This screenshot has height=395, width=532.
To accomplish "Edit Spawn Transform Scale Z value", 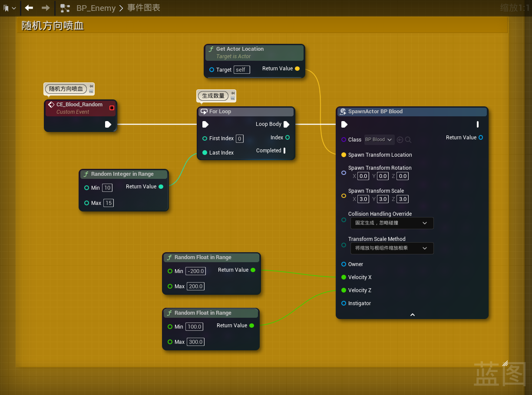I will (x=403, y=199).
